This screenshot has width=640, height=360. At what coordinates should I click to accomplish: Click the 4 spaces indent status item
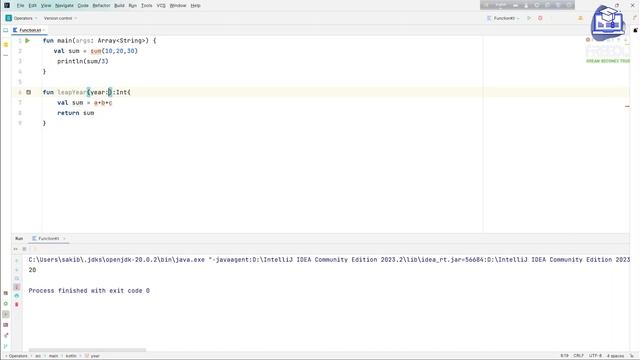[x=616, y=356]
